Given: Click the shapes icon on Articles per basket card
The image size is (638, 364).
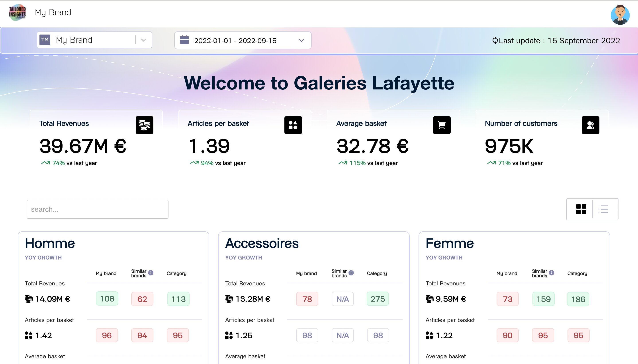Looking at the screenshot, I should pos(293,125).
